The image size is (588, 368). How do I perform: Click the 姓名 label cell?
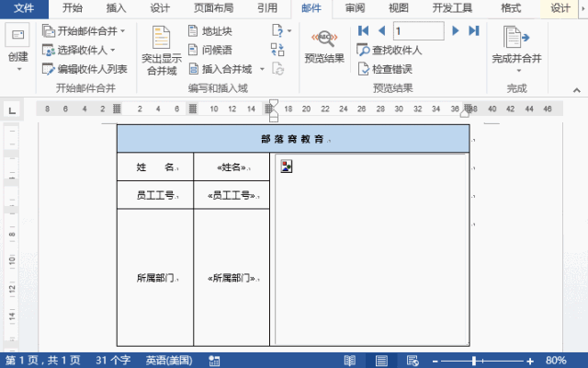click(155, 167)
